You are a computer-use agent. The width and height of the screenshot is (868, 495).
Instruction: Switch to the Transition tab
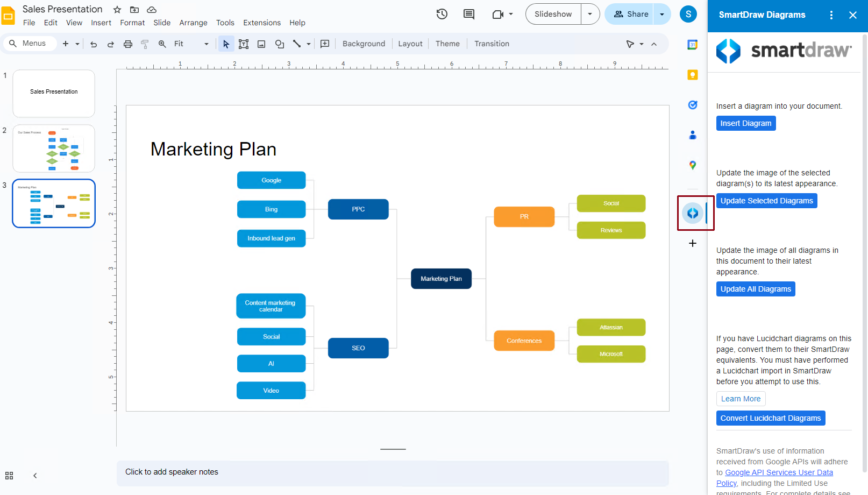click(491, 44)
